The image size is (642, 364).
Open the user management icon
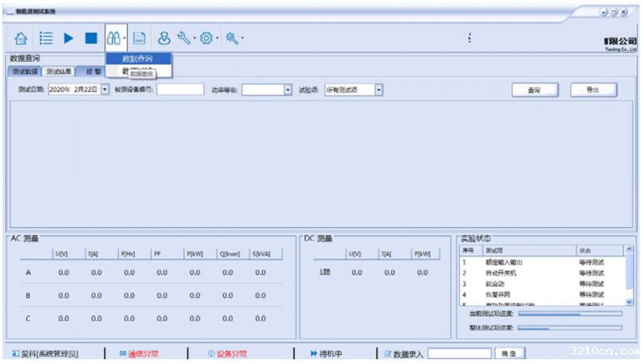click(164, 38)
